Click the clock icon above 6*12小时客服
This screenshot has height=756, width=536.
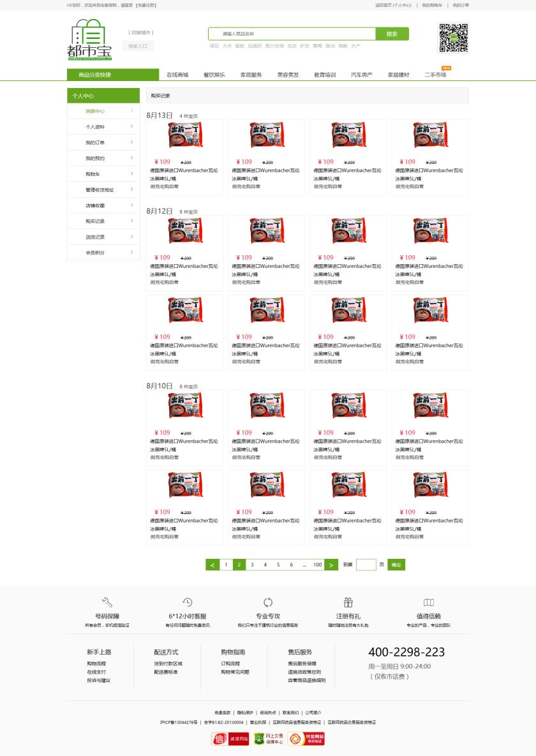click(188, 602)
